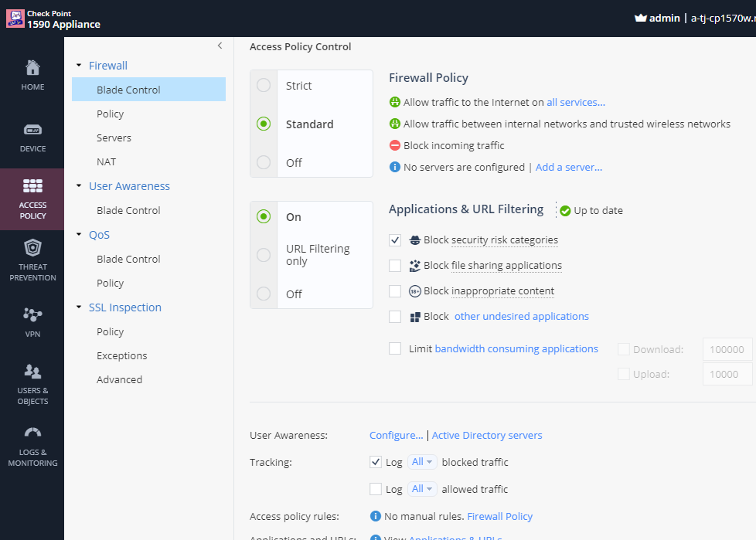Open THREAT PREVENTION via its shield icon
The width and height of the screenshot is (756, 540).
click(x=32, y=247)
